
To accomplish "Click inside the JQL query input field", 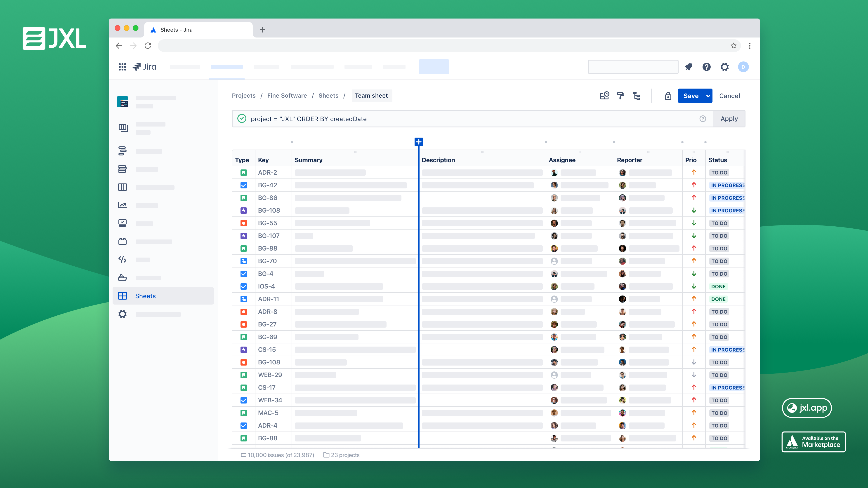I will (438, 119).
